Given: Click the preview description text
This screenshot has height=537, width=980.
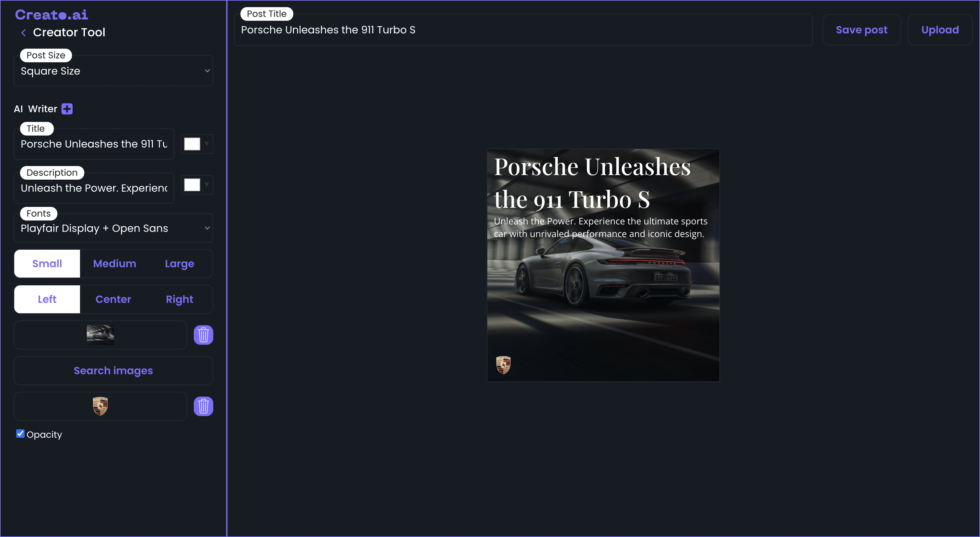Looking at the screenshot, I should point(600,228).
